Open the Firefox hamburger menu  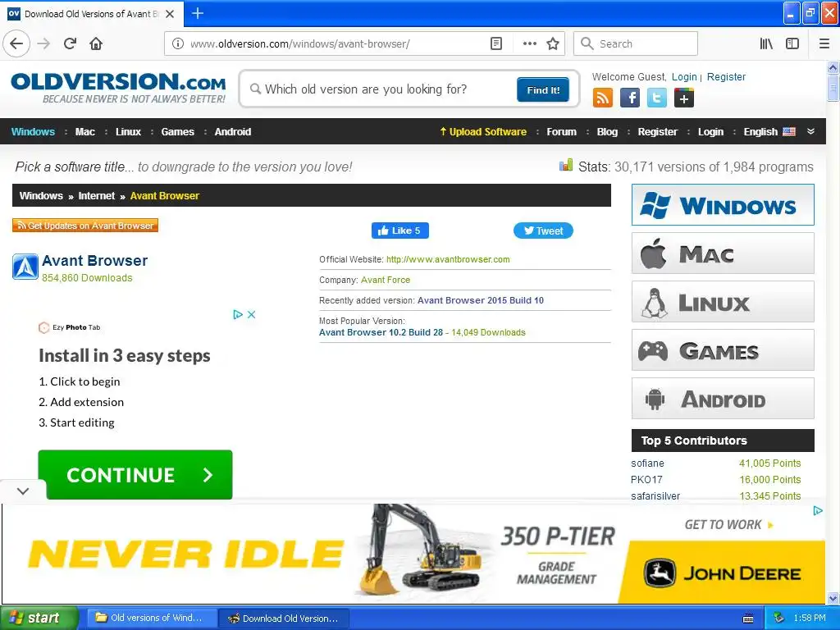(x=824, y=43)
